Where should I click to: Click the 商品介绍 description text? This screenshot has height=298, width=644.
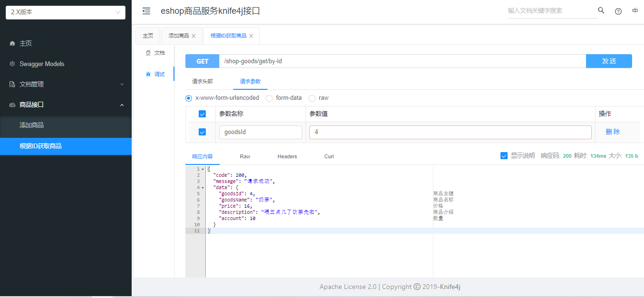click(x=443, y=212)
